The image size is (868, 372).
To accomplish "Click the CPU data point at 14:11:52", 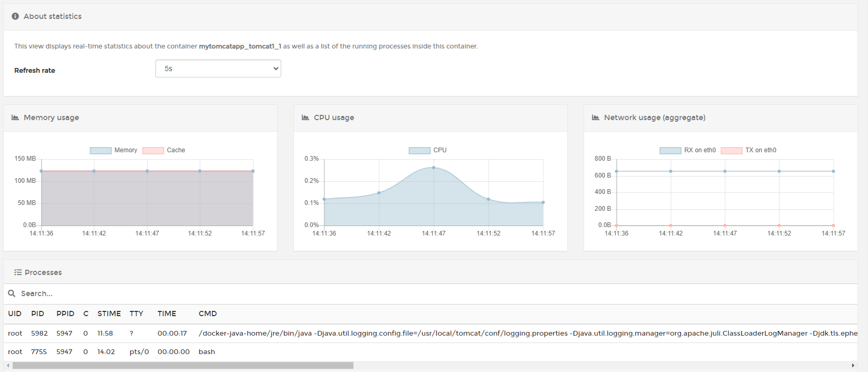I will point(489,199).
